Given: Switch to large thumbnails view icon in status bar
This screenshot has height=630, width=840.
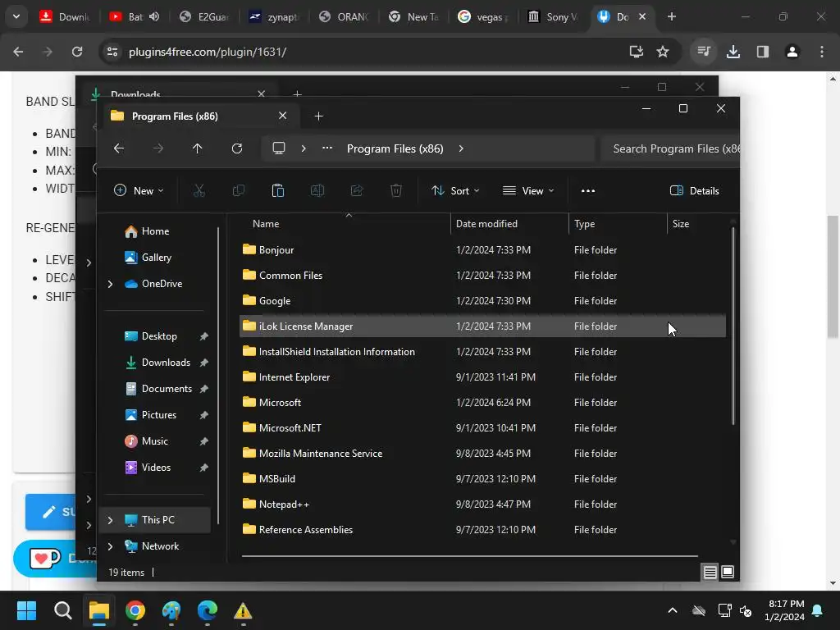Looking at the screenshot, I should 728,572.
